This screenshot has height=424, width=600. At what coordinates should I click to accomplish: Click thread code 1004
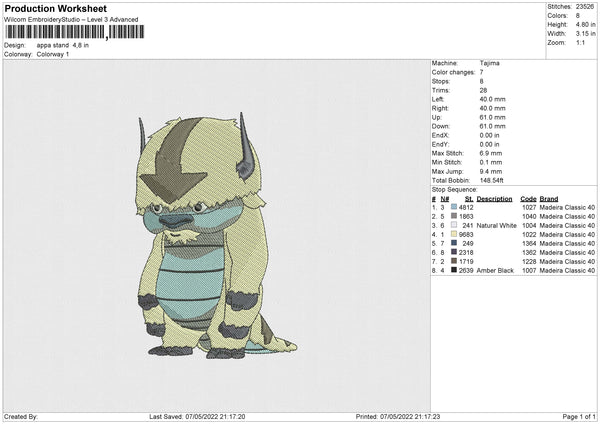(x=529, y=226)
